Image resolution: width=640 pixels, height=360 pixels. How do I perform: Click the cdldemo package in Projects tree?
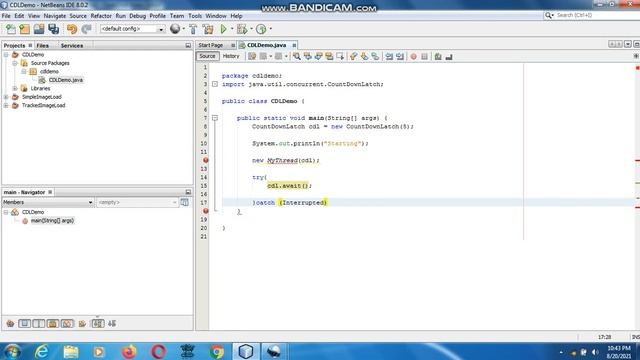click(x=49, y=72)
